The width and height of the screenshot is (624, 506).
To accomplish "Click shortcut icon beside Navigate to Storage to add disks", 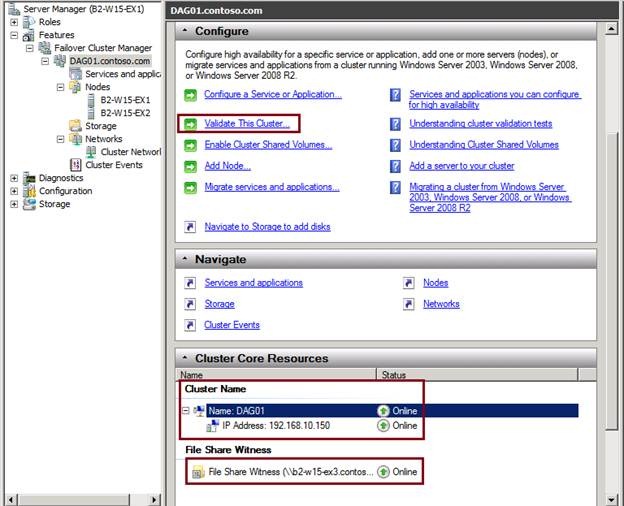I will click(x=190, y=227).
